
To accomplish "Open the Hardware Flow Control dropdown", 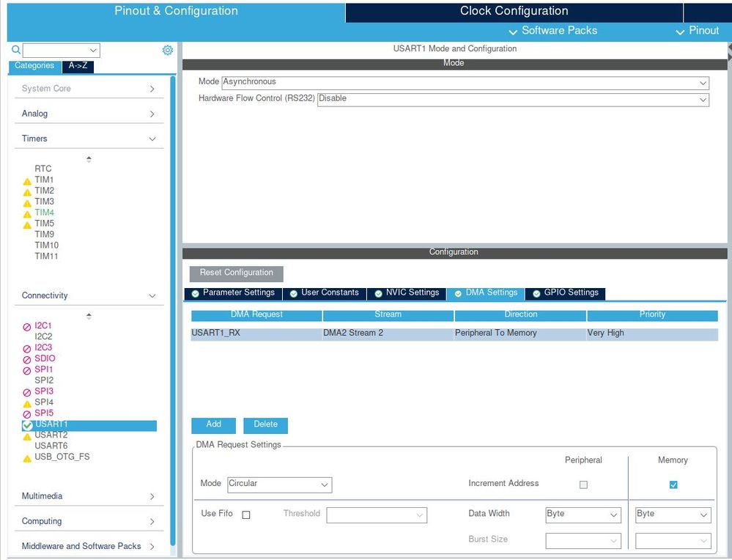I will (x=513, y=100).
